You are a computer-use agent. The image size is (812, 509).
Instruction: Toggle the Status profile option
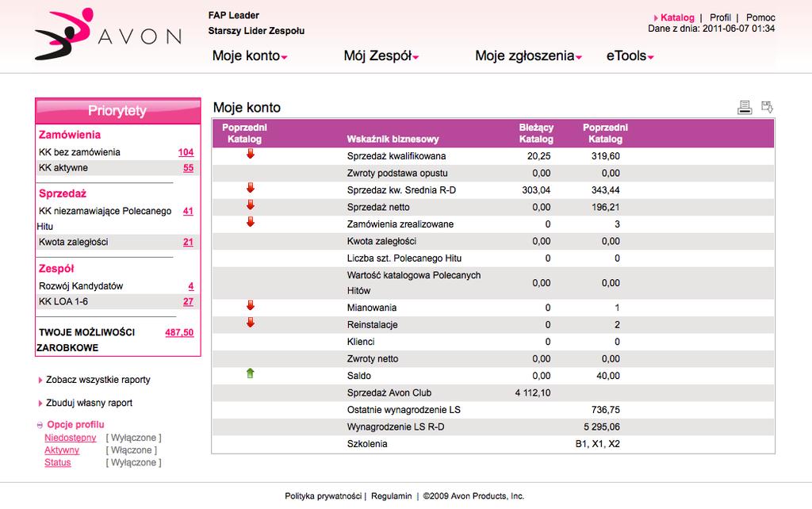coord(57,463)
